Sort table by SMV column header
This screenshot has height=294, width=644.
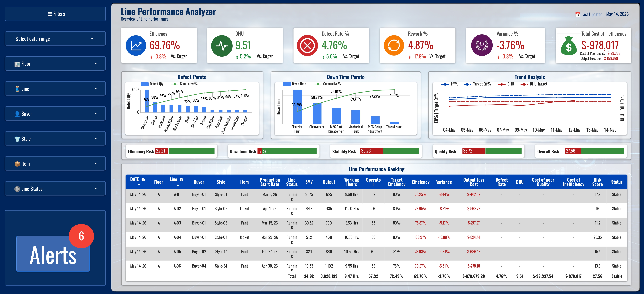(x=309, y=182)
